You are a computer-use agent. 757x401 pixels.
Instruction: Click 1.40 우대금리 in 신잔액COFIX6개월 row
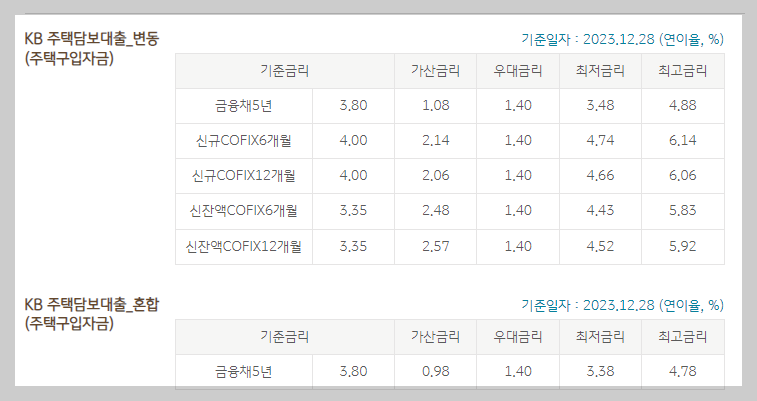click(x=518, y=210)
